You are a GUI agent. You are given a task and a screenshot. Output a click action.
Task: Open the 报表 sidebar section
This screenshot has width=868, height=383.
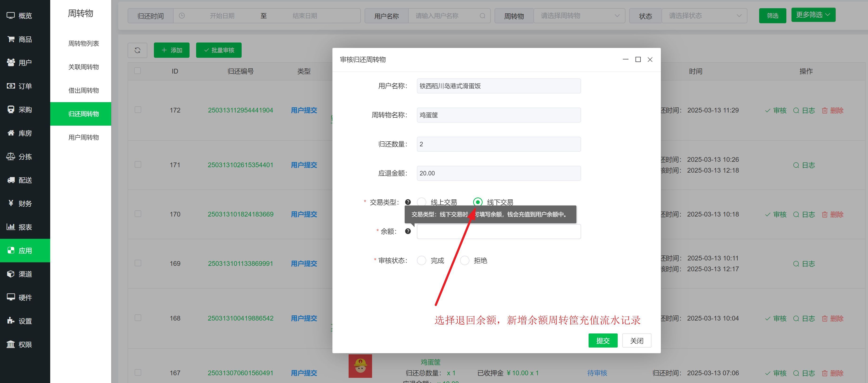pos(25,227)
